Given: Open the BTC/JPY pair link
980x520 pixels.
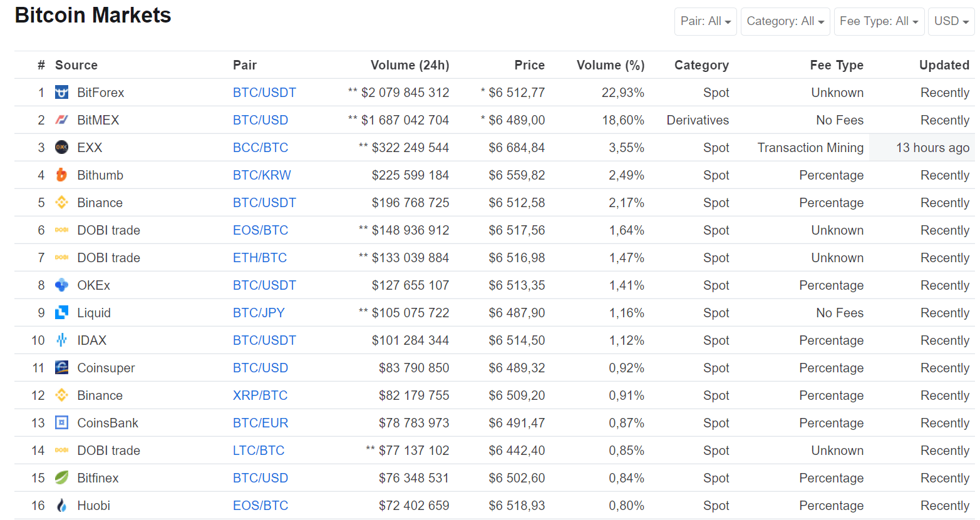Looking at the screenshot, I should coord(259,313).
